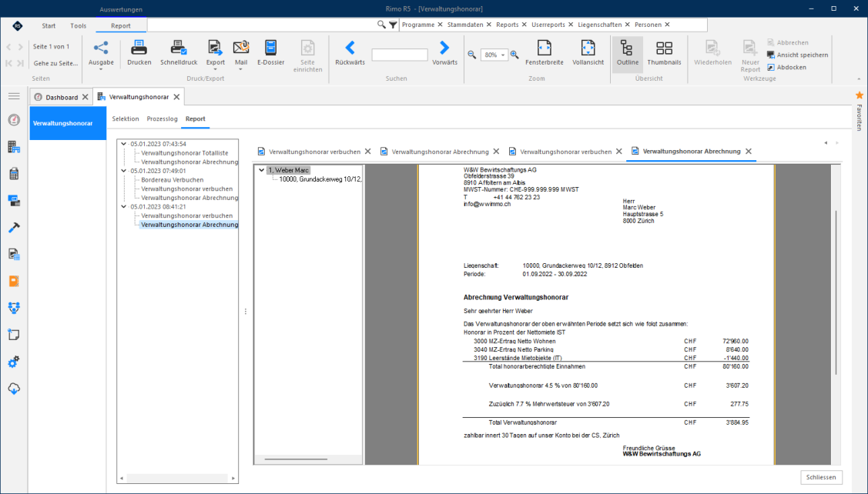The height and width of the screenshot is (494, 868).
Task: Save report to E-Dossier
Action: (270, 53)
